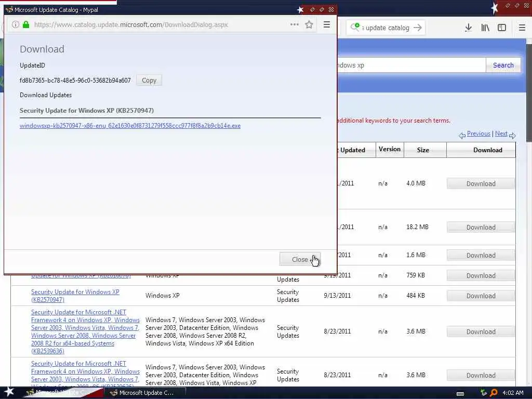Click Download for the 759 KB update
This screenshot has width=532, height=399.
481,275
